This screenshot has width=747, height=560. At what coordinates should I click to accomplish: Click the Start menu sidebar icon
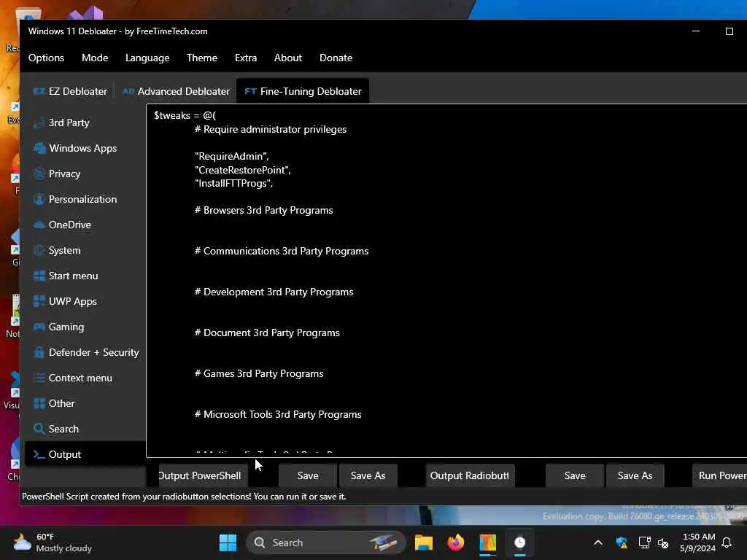pos(39,276)
